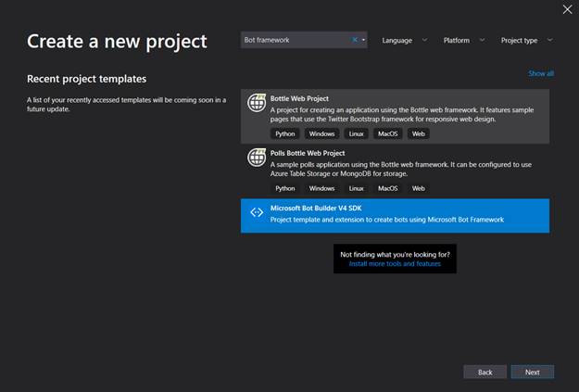This screenshot has height=392, width=579.
Task: Click Python tag under Bottle Web Project
Action: tap(285, 133)
